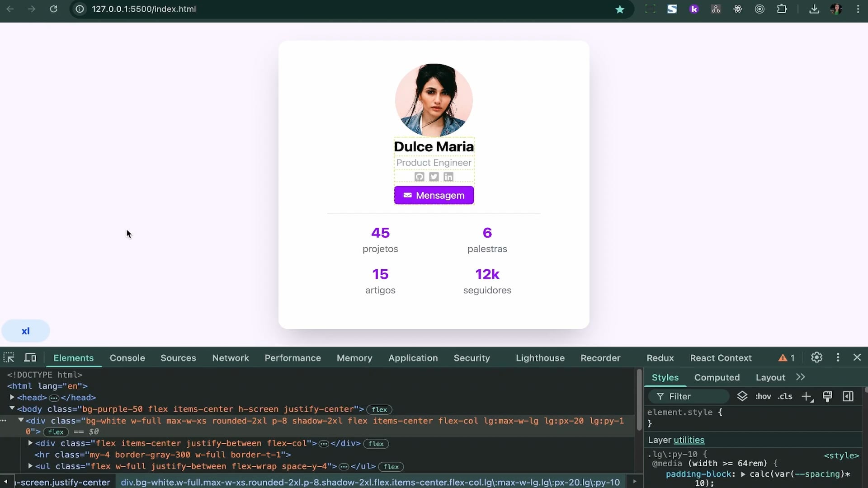Click the bookmark star in address bar

pos(620,9)
